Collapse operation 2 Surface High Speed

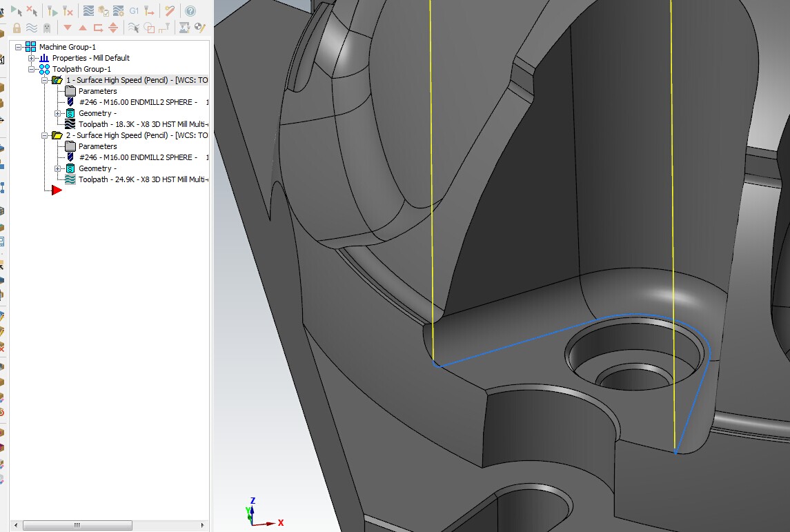tap(44, 135)
